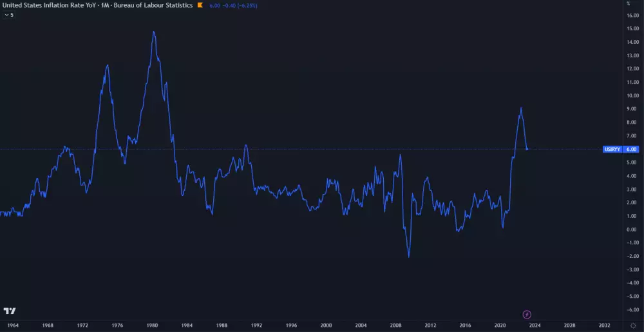
Task: Click the 1964 label on time axis
Action: click(x=12, y=326)
